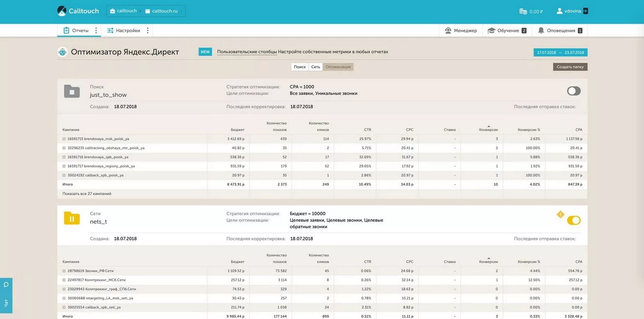The width and height of the screenshot is (644, 319).
Task: Log out using the exit arrow icon
Action: tap(585, 11)
